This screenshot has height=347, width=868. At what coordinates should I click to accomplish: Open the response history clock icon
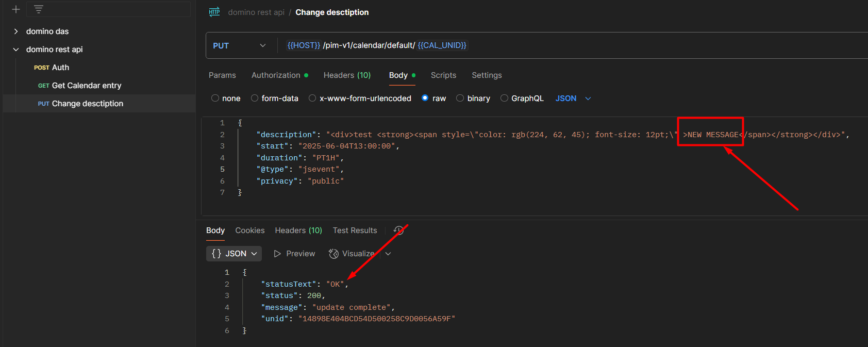coord(398,230)
